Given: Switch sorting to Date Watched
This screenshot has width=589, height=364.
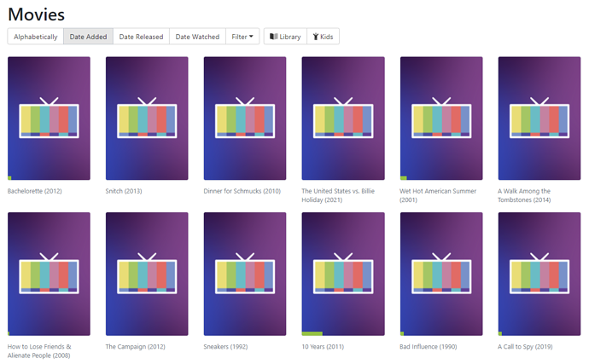Looking at the screenshot, I should (197, 37).
